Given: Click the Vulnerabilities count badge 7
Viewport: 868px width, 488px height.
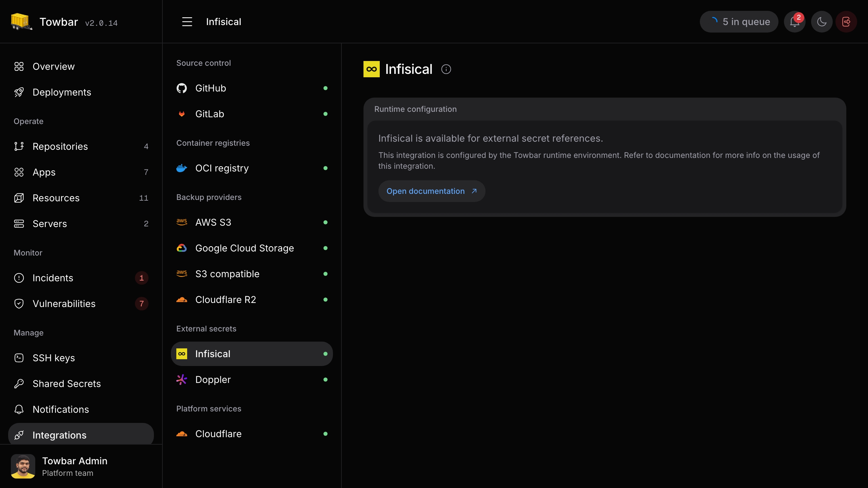Looking at the screenshot, I should 142,304.
